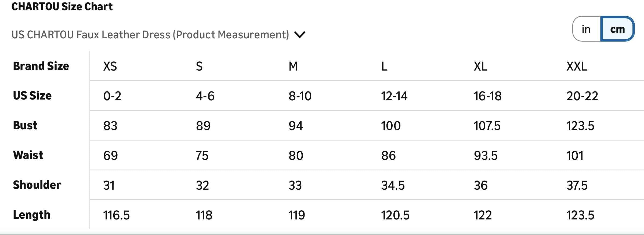Screen dimensions: 644x235
Task: Select the XXL brand size column
Action: (x=577, y=66)
